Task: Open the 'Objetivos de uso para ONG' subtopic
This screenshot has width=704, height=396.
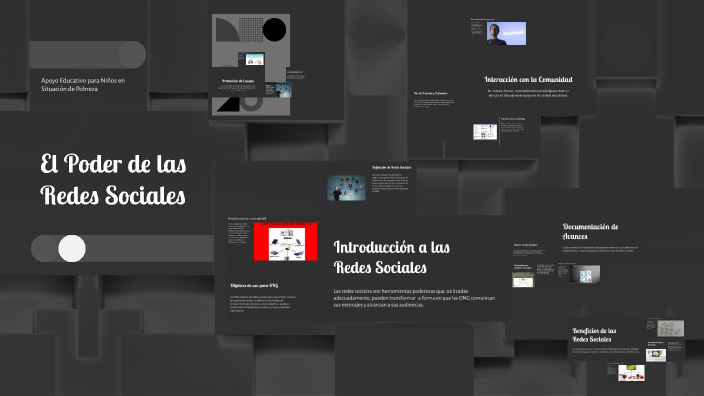Action: coord(254,286)
